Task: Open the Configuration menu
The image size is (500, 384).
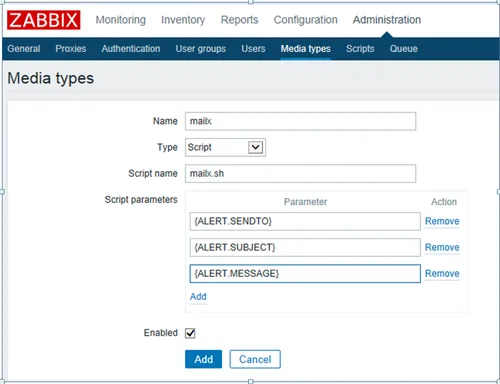Action: click(305, 20)
